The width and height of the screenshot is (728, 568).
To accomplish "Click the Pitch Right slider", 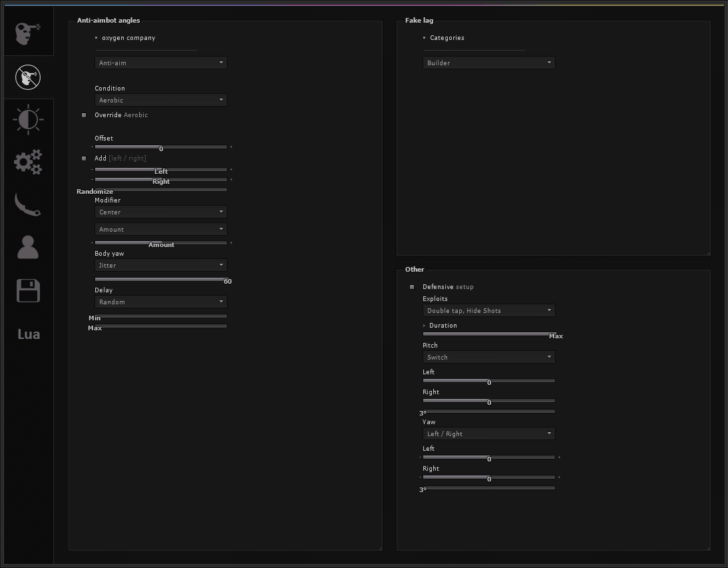I will [x=489, y=400].
